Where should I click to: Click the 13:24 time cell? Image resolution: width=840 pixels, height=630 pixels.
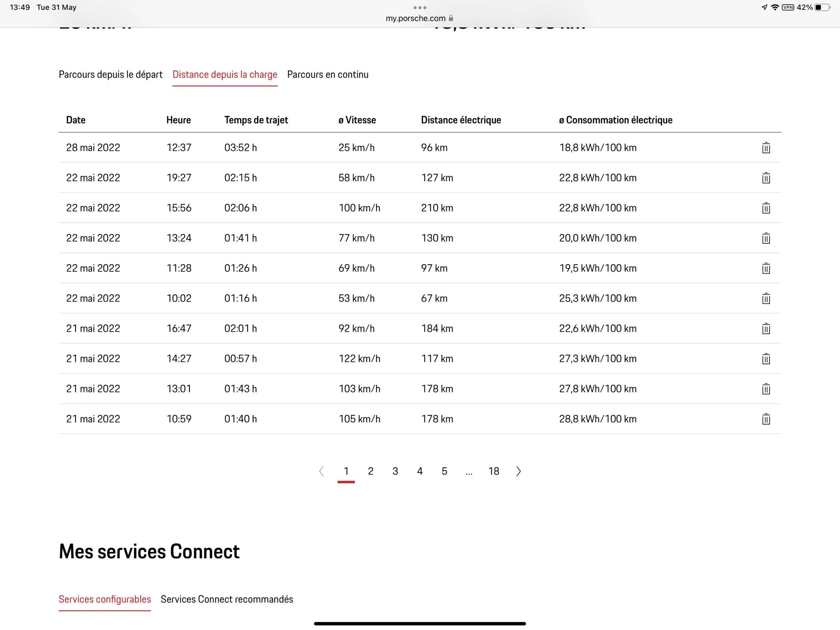coord(179,238)
